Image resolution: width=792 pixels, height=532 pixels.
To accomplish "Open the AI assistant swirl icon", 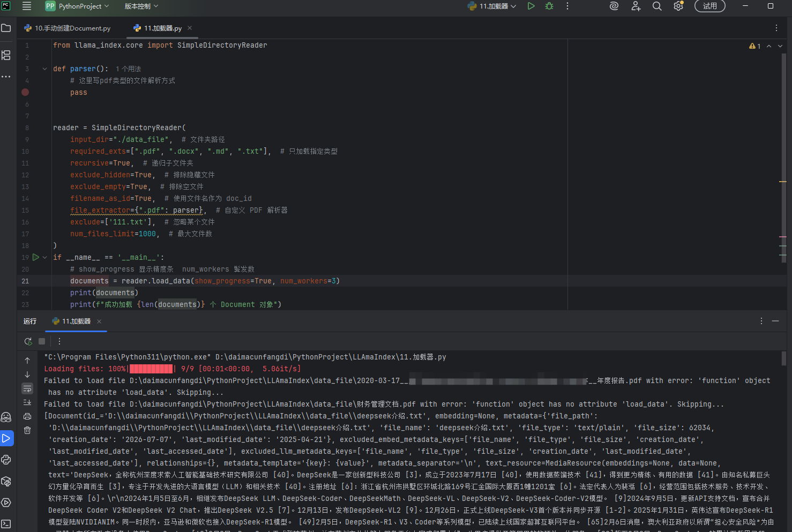I will pyautogui.click(x=614, y=6).
